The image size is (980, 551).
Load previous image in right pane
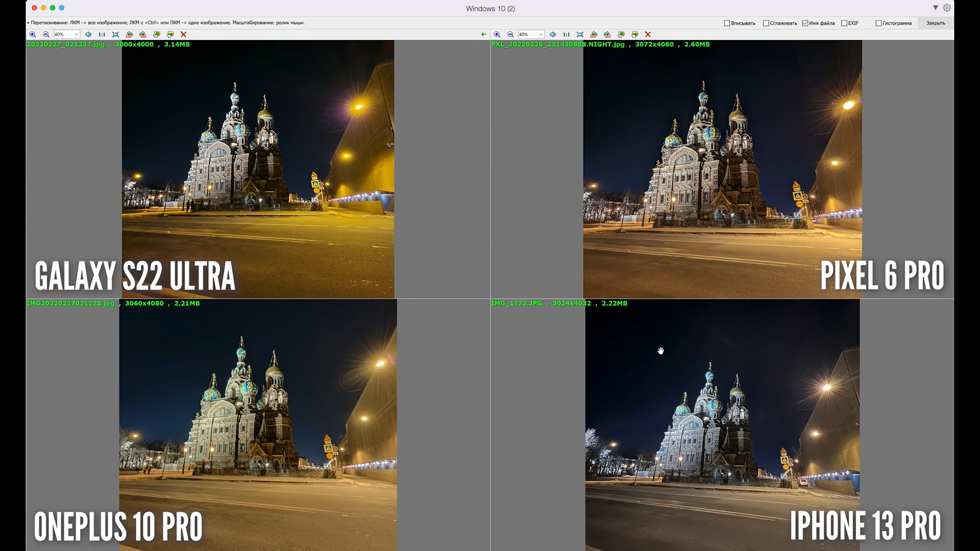point(621,34)
